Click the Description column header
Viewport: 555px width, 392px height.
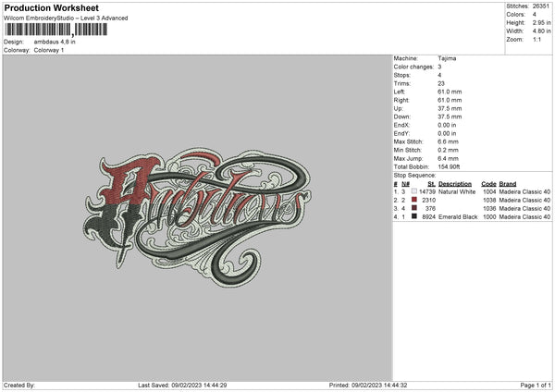tap(455, 183)
